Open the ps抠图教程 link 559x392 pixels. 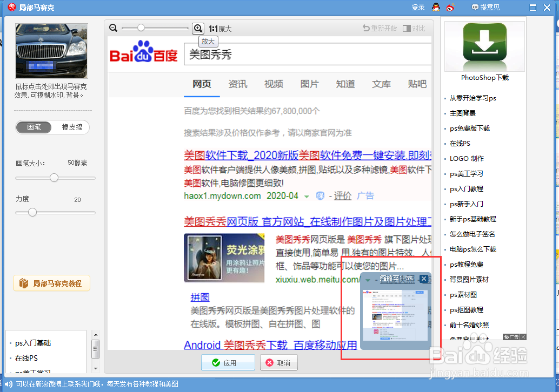[x=467, y=310]
